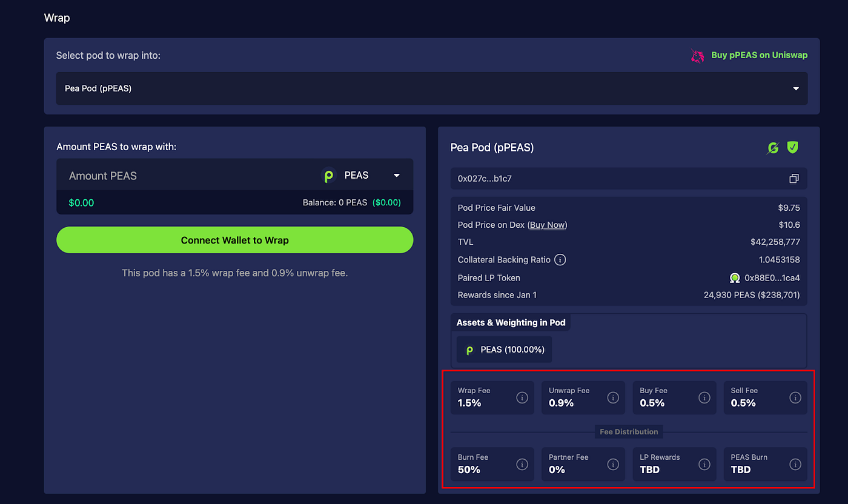This screenshot has height=504, width=848.
Task: Show Unwrap Fee info tooltip
Action: click(613, 398)
